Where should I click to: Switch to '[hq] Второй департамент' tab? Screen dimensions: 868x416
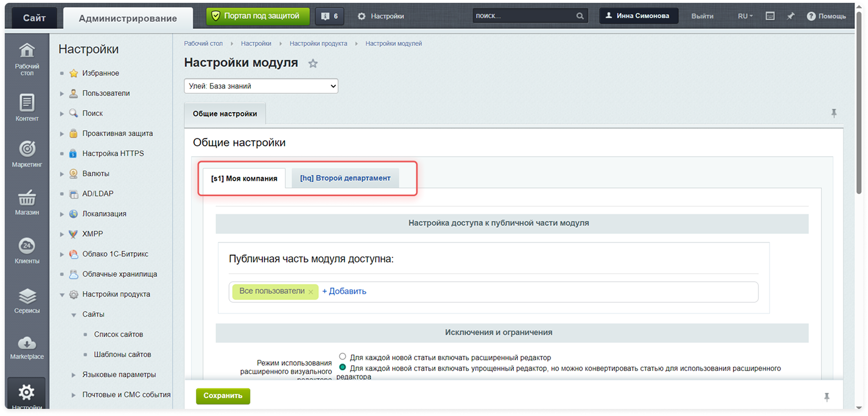tap(345, 178)
